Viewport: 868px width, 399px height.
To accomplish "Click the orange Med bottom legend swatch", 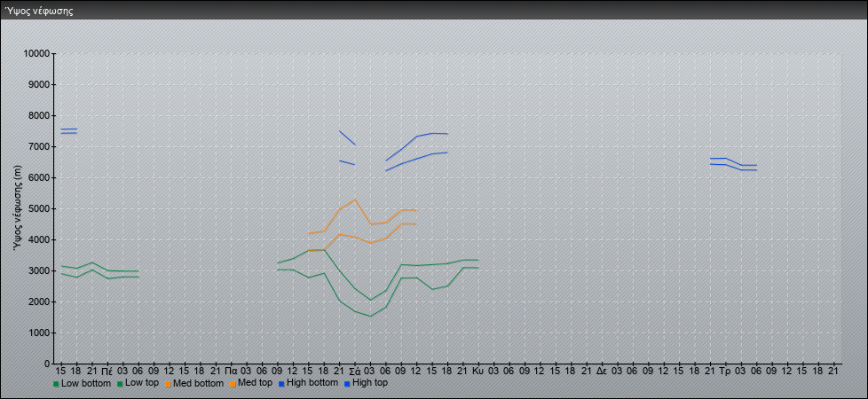I will coord(168,384).
